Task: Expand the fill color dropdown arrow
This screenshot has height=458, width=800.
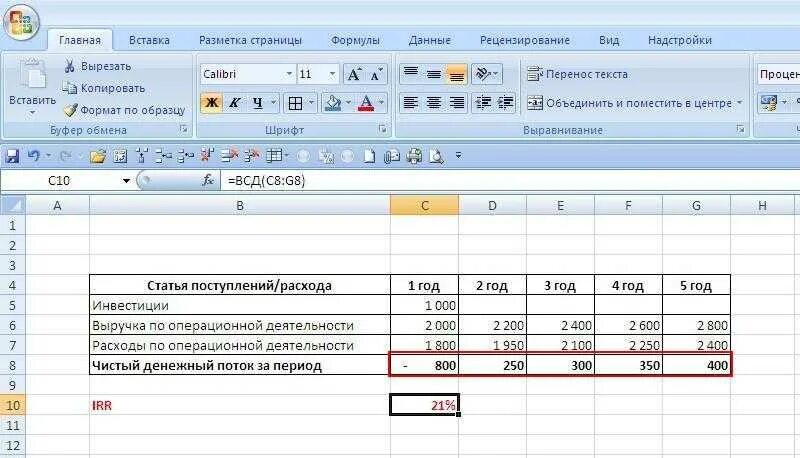Action: [x=348, y=104]
